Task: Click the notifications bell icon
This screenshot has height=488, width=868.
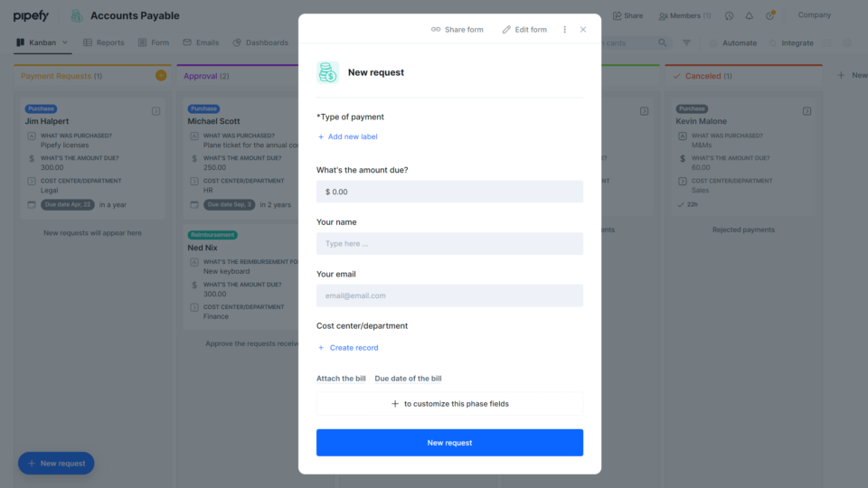Action: pos(749,15)
